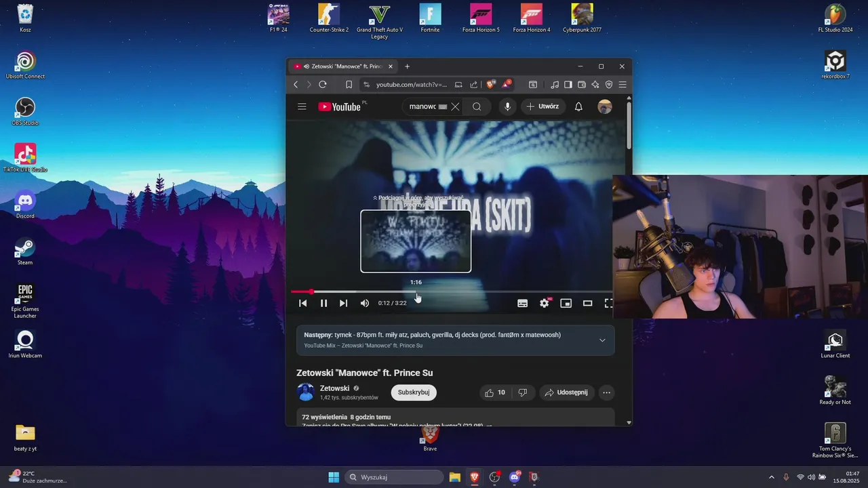Open the Windows Start menu
Viewport: 868px width, 488px height.
tap(334, 477)
